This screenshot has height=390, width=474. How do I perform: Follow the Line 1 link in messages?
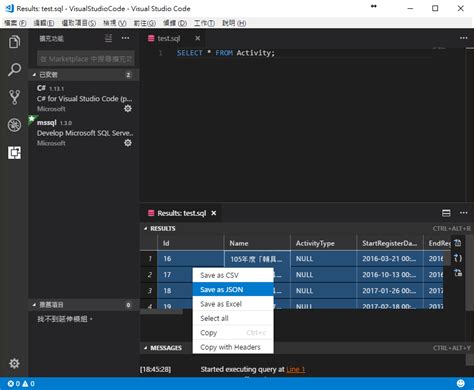pos(296,369)
